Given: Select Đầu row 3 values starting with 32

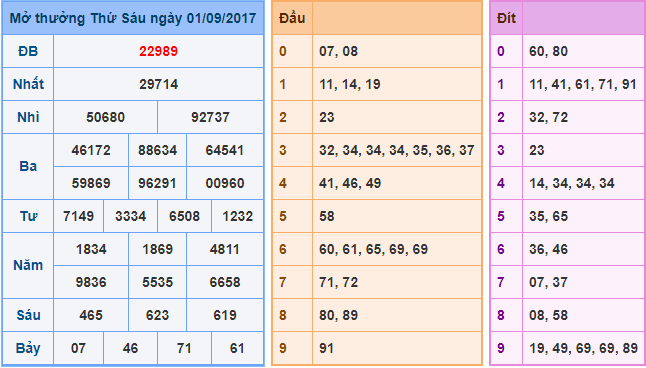Looking at the screenshot, I should (x=396, y=150).
